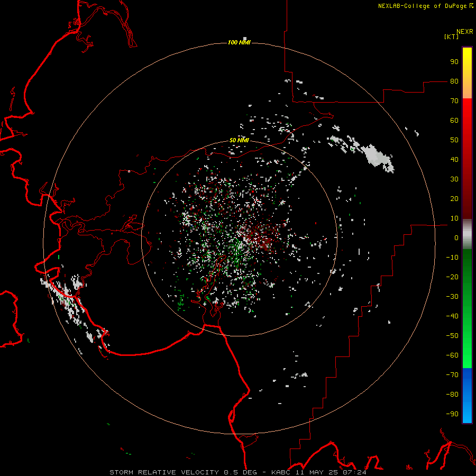Click the -30 scale value
476x476 pixels.
tap(452, 297)
